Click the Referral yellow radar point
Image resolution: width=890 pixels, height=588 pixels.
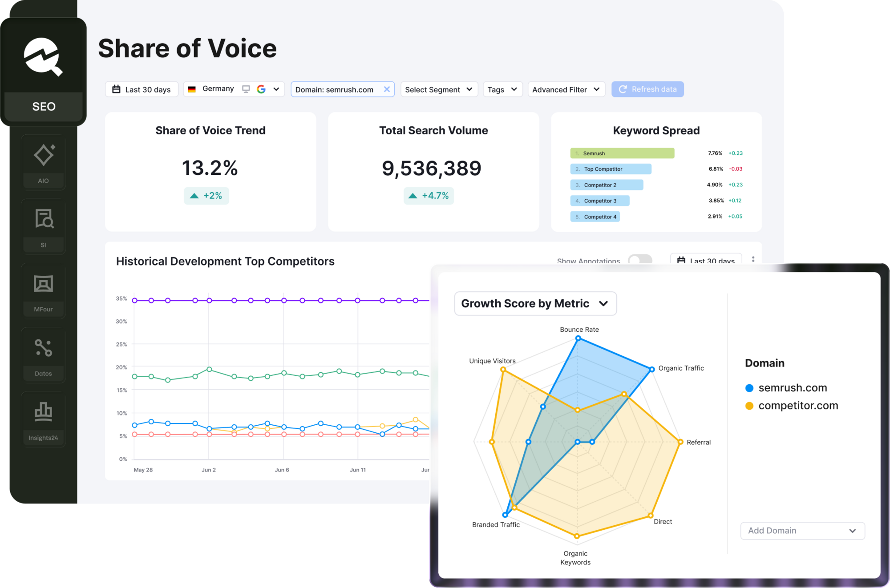click(680, 442)
